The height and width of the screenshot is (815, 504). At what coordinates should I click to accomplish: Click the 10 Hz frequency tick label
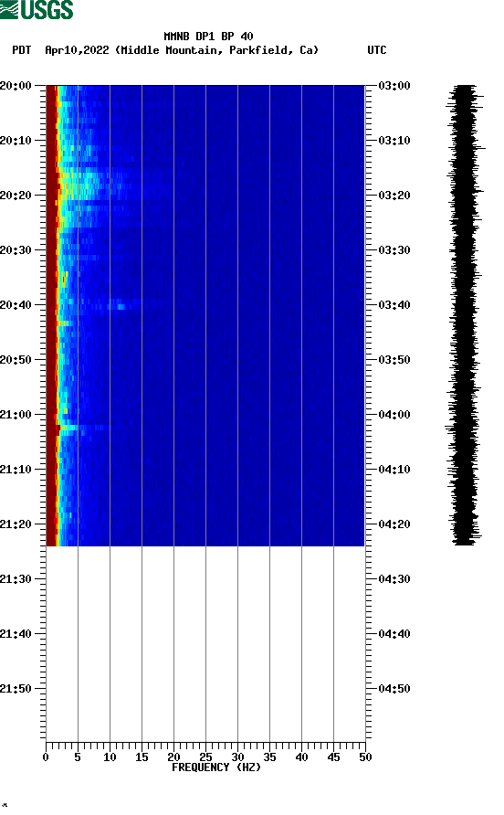coord(110,757)
